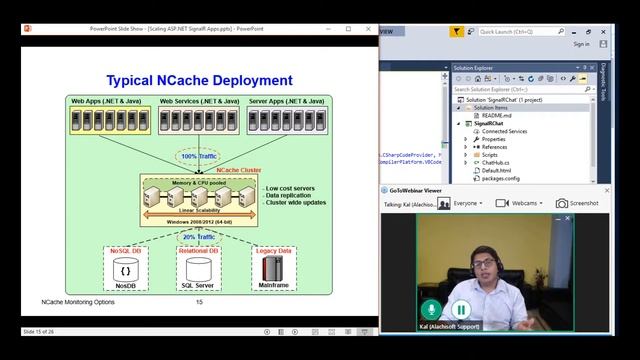
Task: Expand the Properties node arrow
Action: click(x=466, y=139)
